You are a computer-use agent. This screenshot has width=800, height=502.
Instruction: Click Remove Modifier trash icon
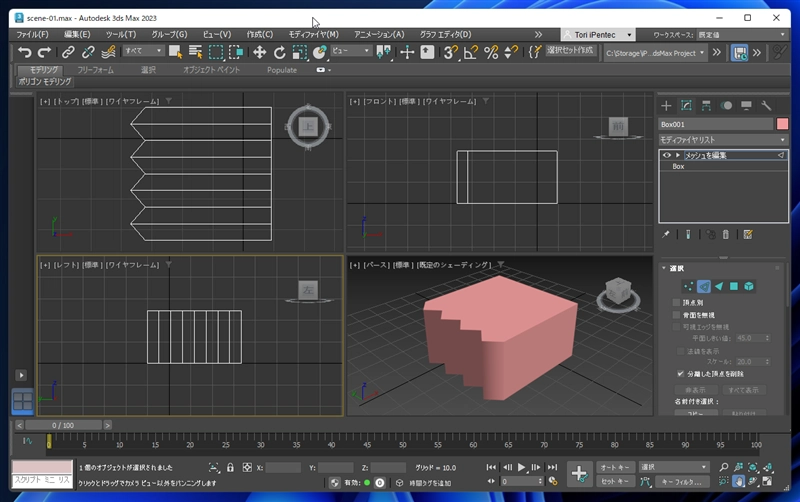point(726,235)
